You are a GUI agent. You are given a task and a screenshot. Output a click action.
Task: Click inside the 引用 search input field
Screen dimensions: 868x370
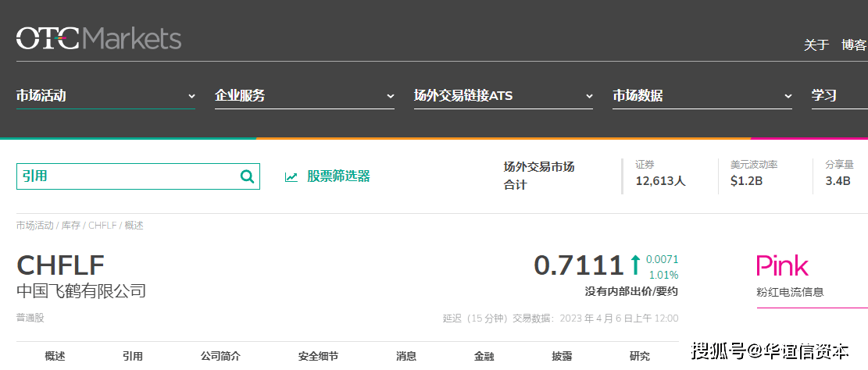click(x=125, y=176)
